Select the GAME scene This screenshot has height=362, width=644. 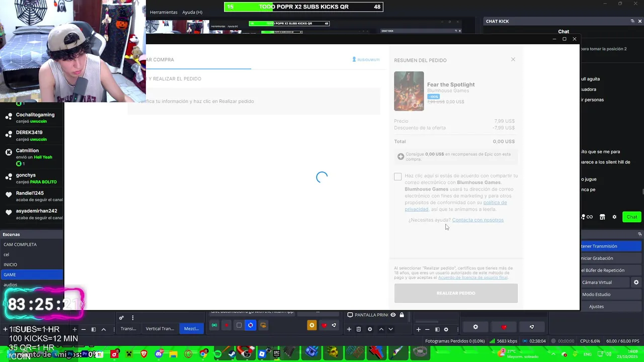click(x=31, y=275)
